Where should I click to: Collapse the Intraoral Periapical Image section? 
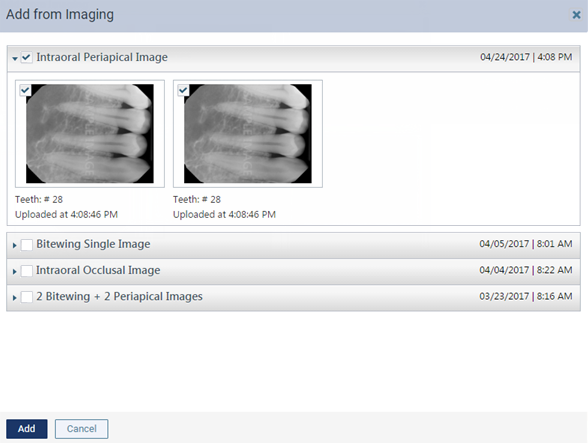click(x=15, y=59)
